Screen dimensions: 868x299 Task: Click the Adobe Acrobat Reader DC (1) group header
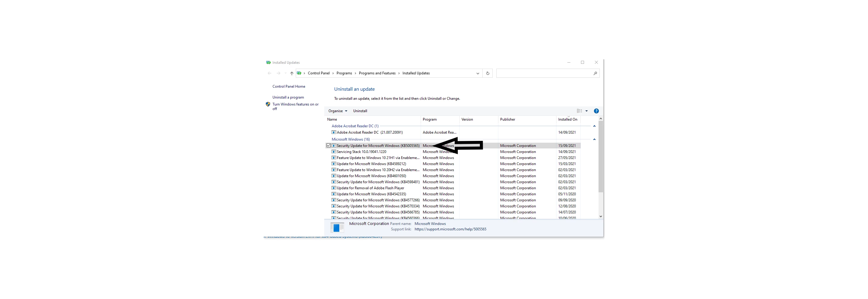(x=355, y=126)
